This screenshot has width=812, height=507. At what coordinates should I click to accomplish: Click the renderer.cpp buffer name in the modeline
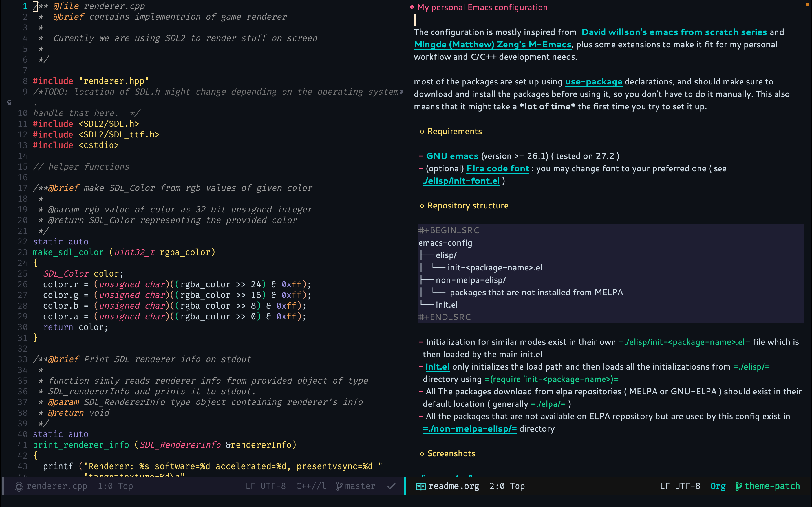[57, 486]
